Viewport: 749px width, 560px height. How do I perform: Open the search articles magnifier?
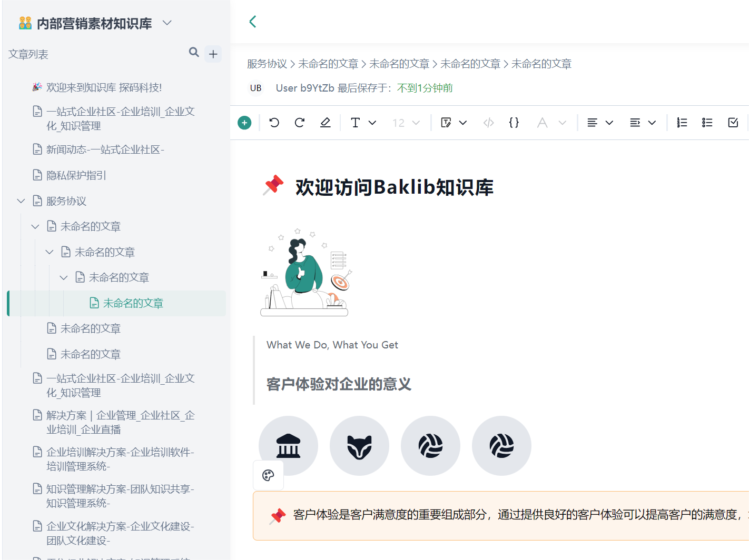pos(194,52)
